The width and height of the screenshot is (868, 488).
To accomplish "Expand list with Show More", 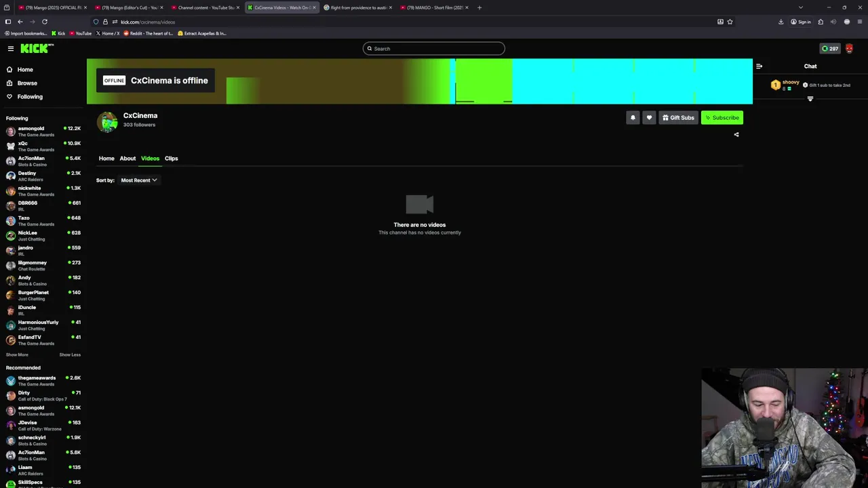I will (17, 355).
